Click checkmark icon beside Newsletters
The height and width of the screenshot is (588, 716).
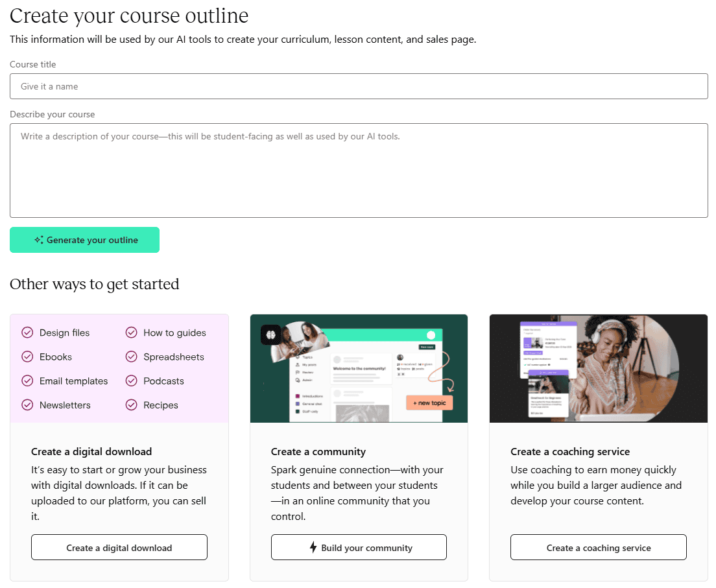point(27,405)
